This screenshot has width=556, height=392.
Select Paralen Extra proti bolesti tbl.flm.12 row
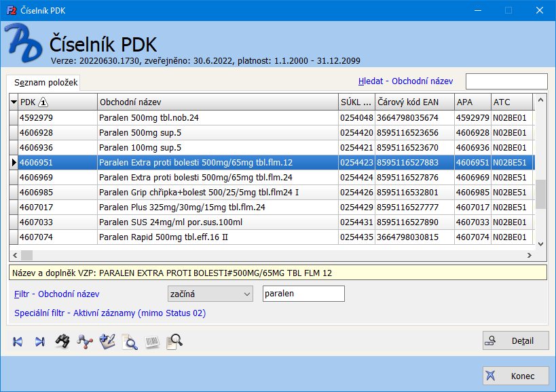(272, 162)
